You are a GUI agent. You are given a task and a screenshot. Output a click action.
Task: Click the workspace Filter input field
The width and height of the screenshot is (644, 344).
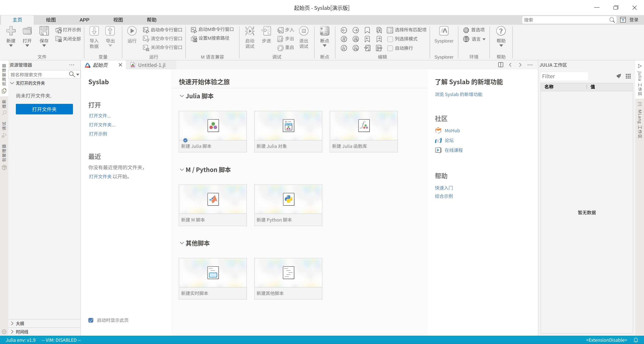[x=564, y=76]
